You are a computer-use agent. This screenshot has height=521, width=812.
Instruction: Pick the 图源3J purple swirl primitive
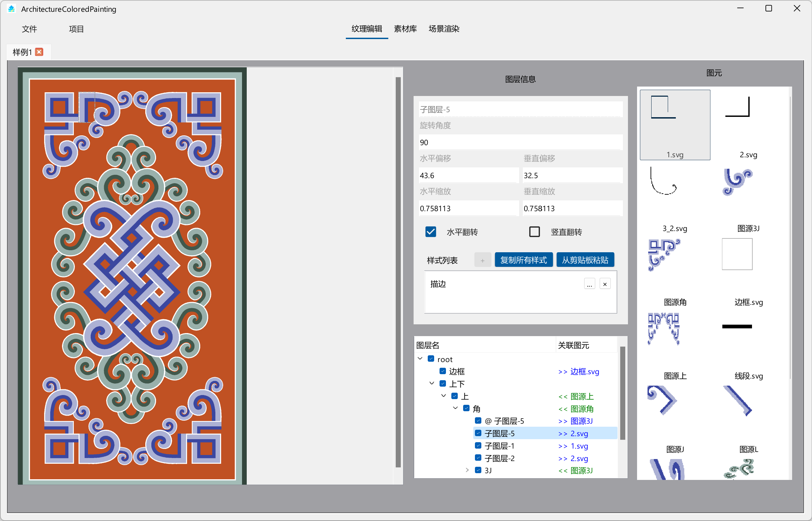coord(748,198)
